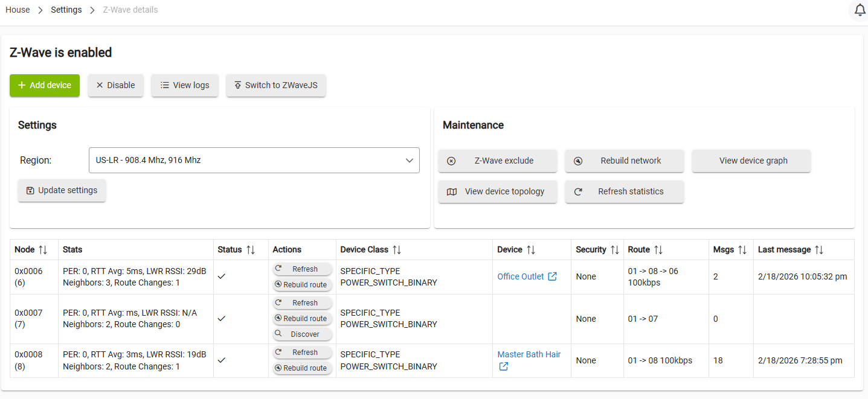Click View device topology button
This screenshot has width=868, height=399.
[497, 191]
